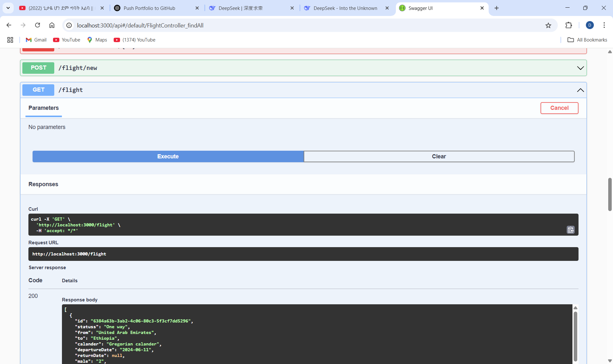
Task: Open YouTube bookmark
Action: pos(67,40)
